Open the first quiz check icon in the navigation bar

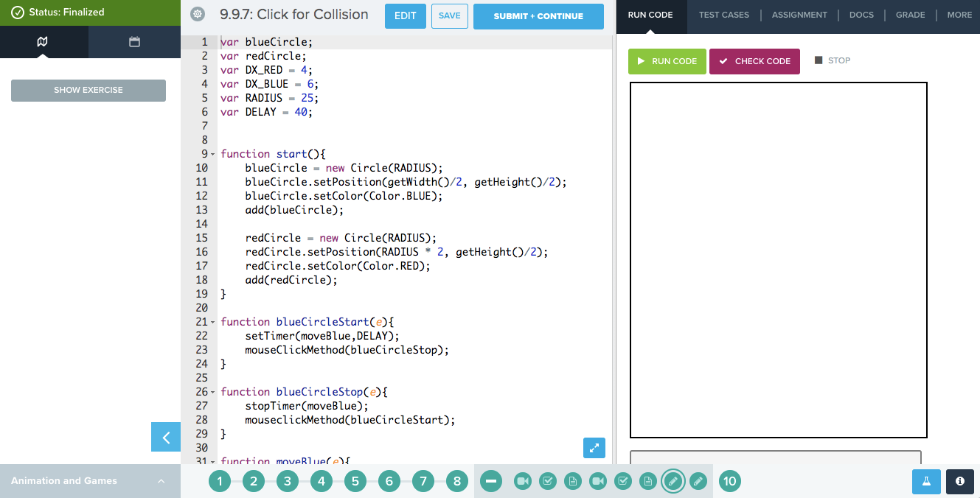click(x=548, y=481)
